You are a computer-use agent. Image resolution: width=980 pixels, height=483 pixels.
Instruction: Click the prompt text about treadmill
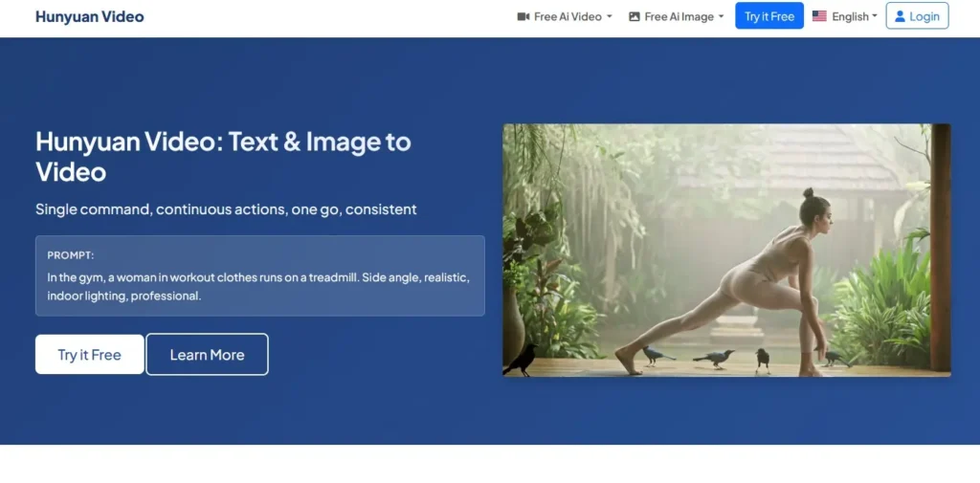258,286
